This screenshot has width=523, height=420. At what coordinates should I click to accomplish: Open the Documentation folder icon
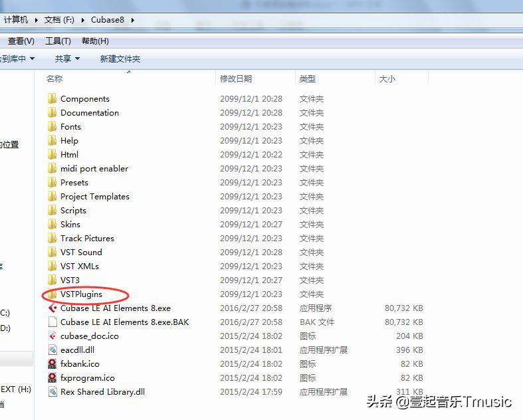[x=52, y=113]
